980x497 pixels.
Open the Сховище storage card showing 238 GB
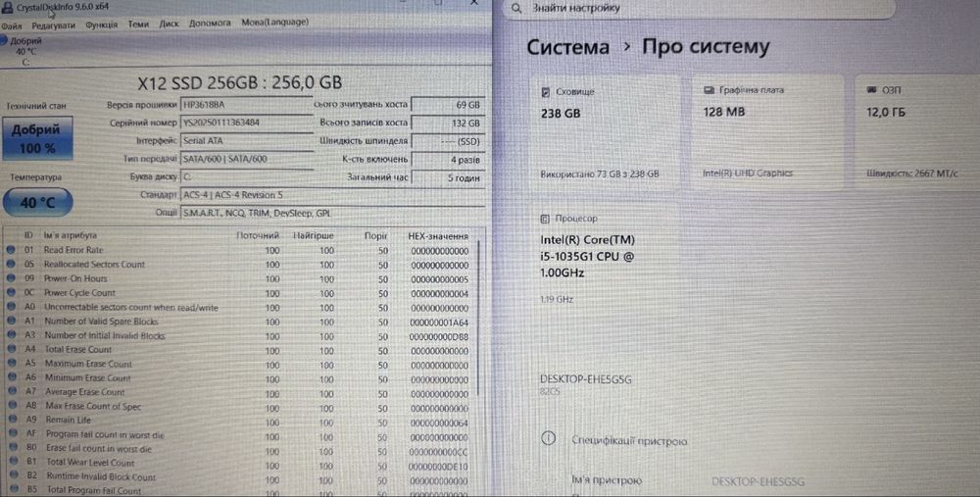pos(605,132)
